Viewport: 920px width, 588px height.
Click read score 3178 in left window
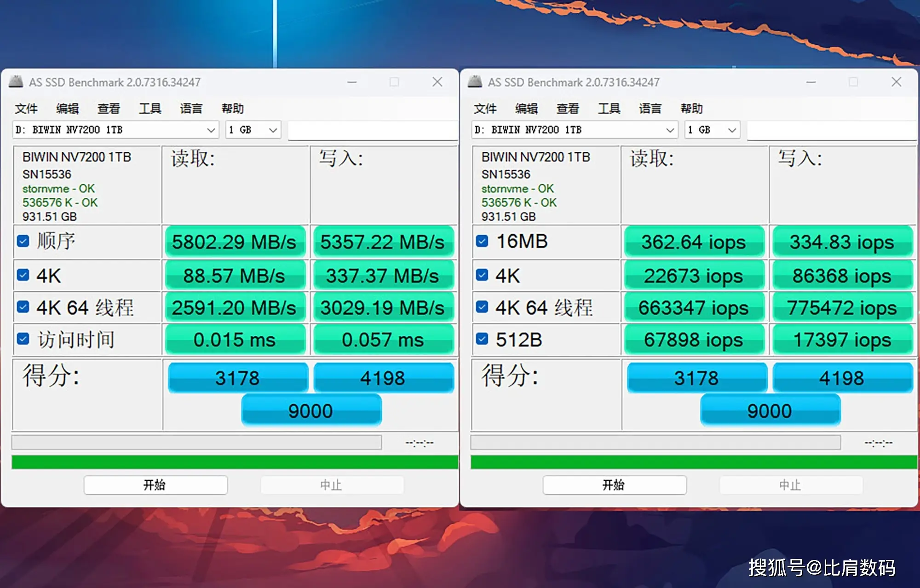(x=238, y=378)
